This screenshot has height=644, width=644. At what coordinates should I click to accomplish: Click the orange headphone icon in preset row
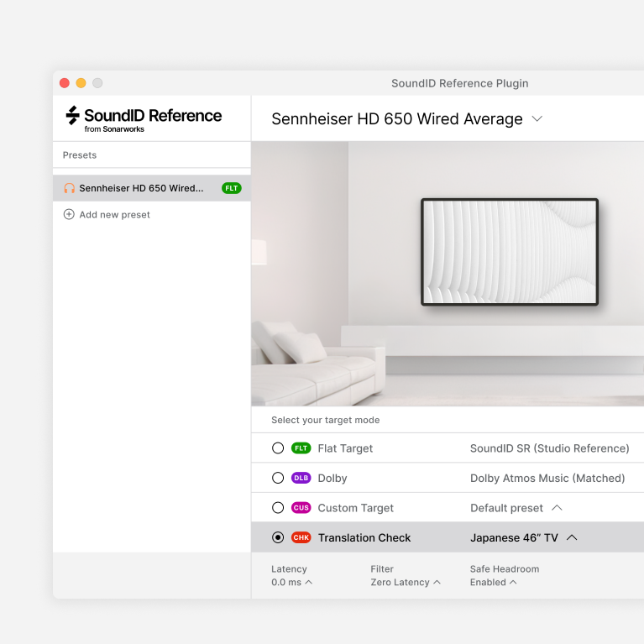pyautogui.click(x=69, y=188)
